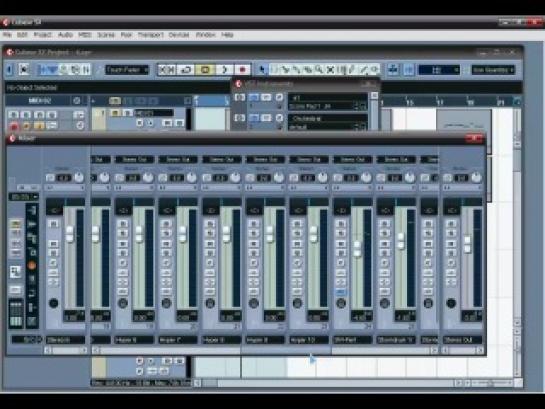Mute the Stormdrum mixer channel

tap(384, 223)
